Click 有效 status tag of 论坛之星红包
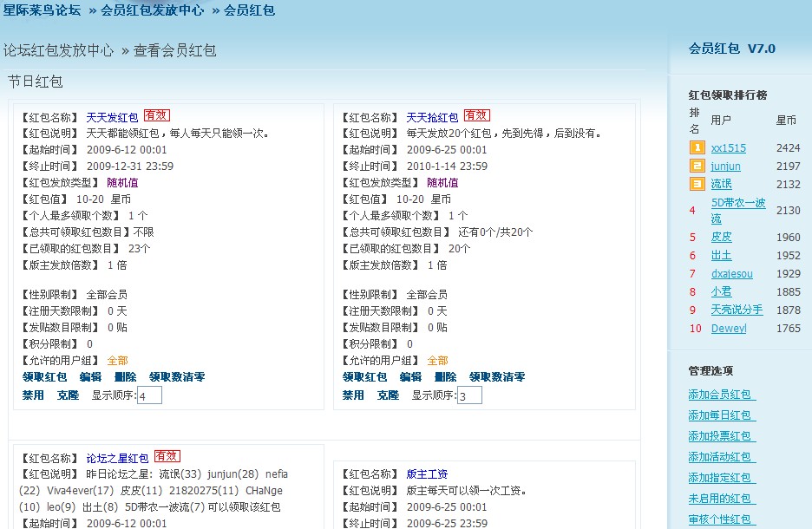Screen dimensions: 812x529 (x=167, y=456)
